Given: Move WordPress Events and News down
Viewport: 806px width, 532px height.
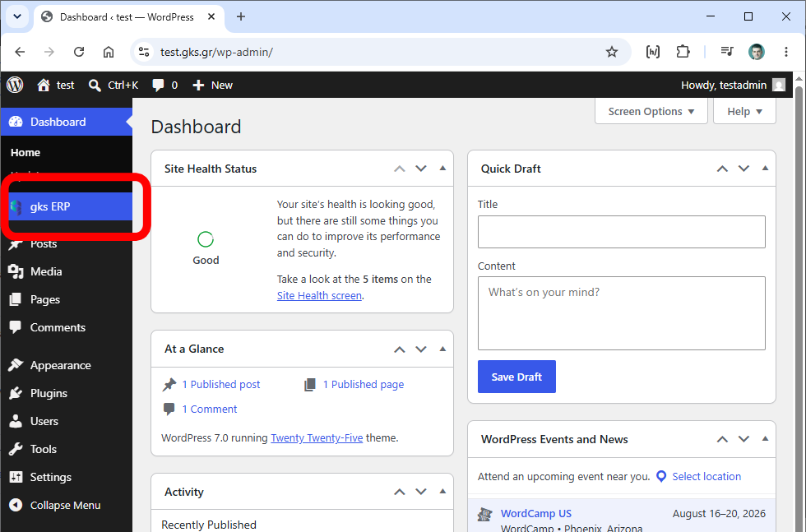Looking at the screenshot, I should 743,439.
